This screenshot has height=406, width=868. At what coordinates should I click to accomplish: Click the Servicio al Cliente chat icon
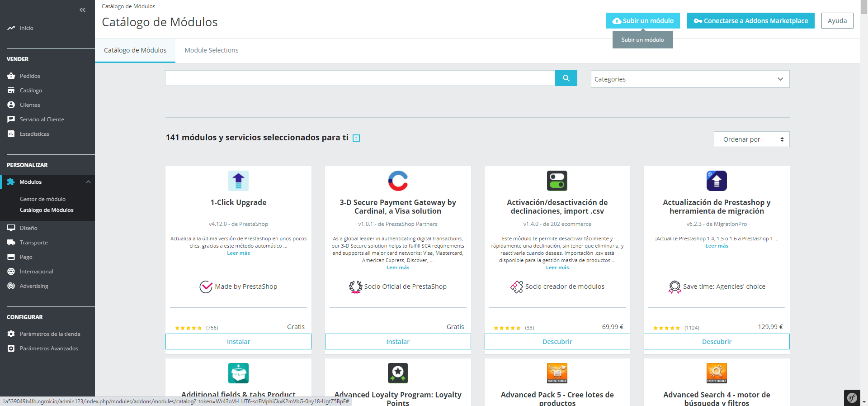[11, 119]
